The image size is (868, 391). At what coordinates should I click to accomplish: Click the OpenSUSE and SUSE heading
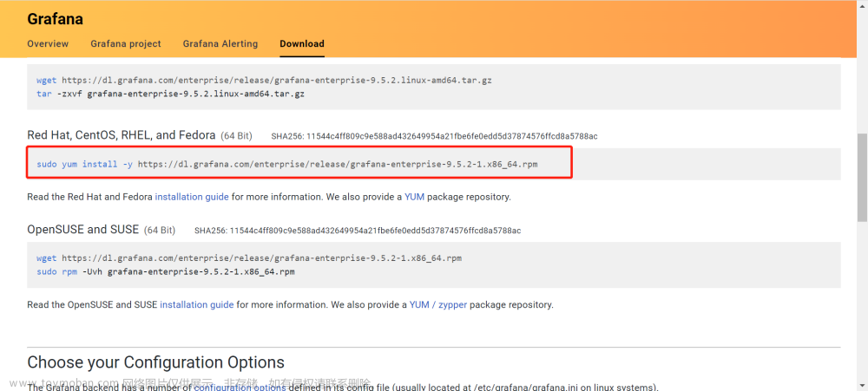point(83,229)
